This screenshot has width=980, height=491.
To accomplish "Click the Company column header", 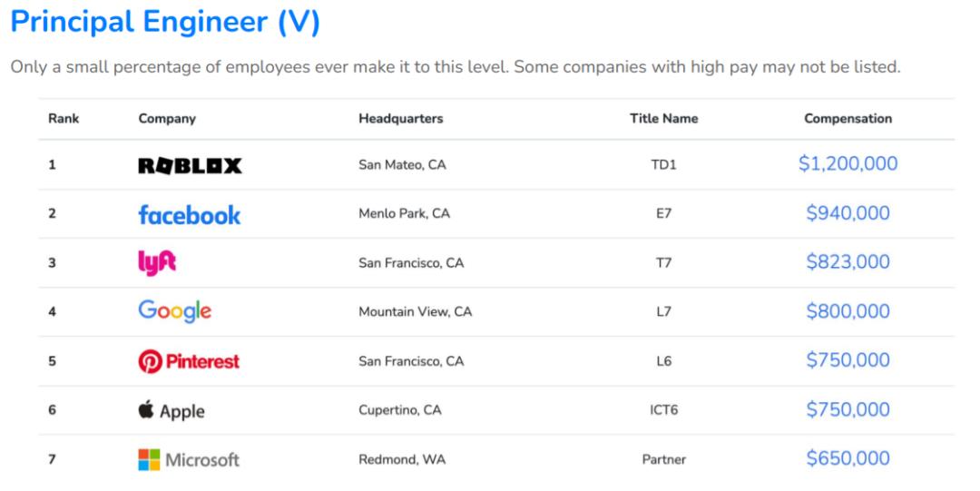I will pyautogui.click(x=167, y=119).
